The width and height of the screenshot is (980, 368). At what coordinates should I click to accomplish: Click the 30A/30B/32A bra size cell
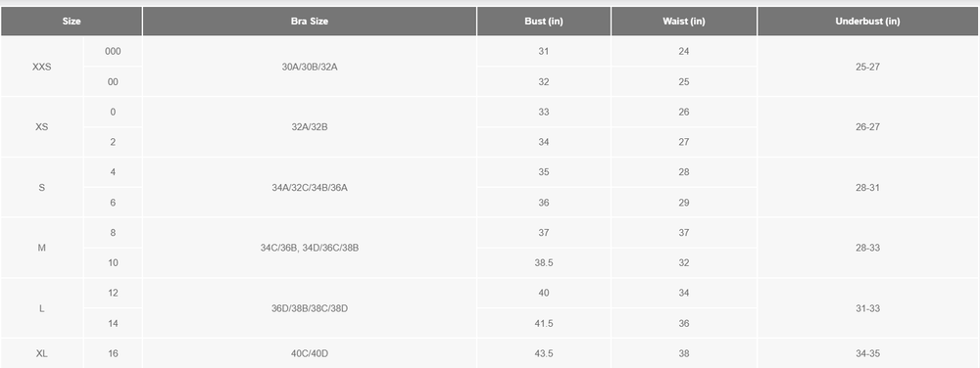[310, 67]
